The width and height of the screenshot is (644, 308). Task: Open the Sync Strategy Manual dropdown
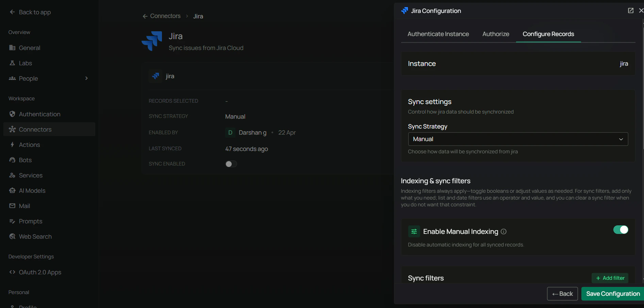tap(518, 139)
